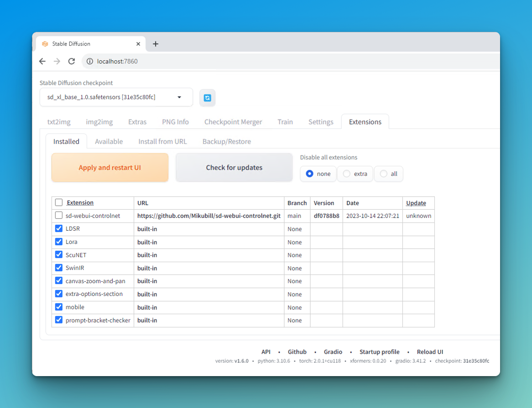
Task: Click the browser forward arrow
Action: click(x=57, y=61)
